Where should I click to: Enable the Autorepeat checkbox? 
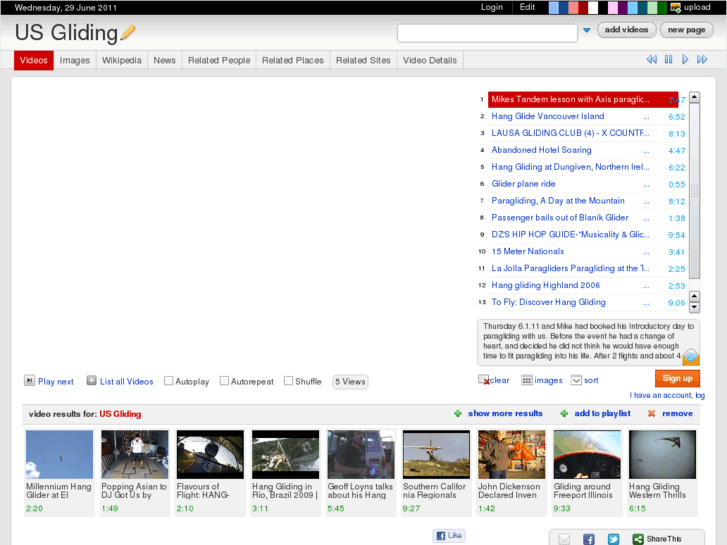pyautogui.click(x=224, y=381)
